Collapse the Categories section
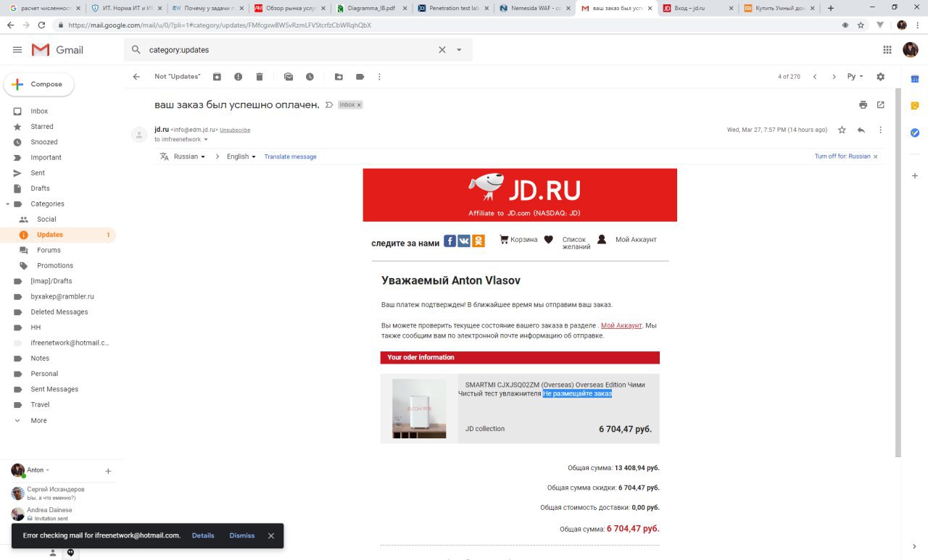This screenshot has height=560, width=928. (7, 204)
